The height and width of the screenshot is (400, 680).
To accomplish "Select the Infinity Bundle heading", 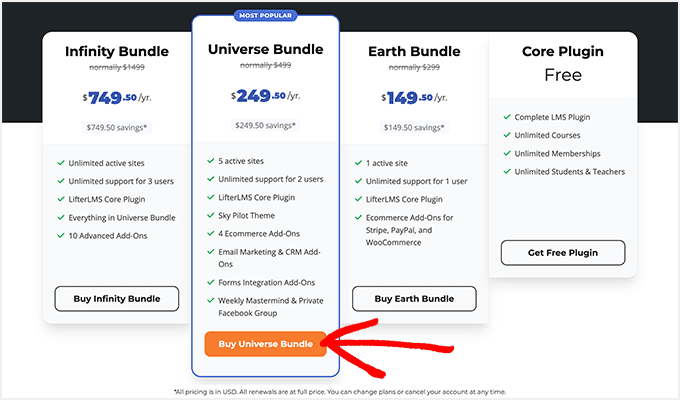I will 115,51.
